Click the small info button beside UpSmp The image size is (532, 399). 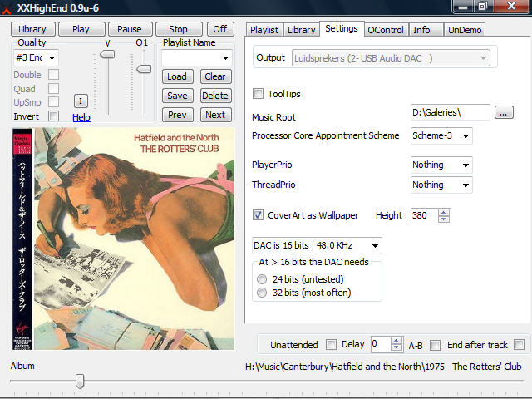click(81, 101)
